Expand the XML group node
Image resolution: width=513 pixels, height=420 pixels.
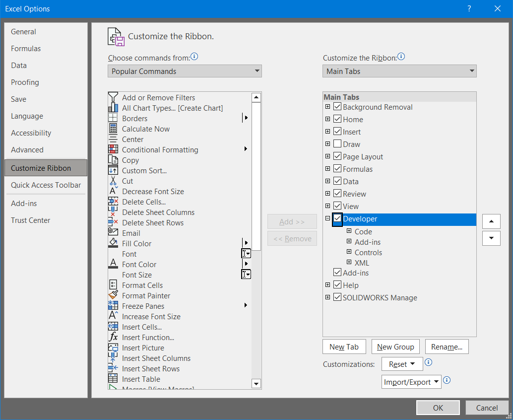tap(349, 263)
